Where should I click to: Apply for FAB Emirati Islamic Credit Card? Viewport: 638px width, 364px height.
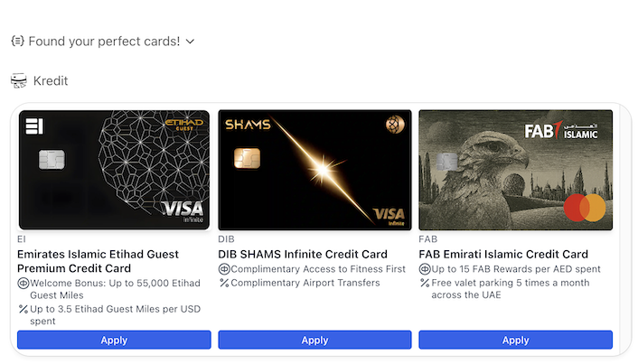[x=515, y=341]
